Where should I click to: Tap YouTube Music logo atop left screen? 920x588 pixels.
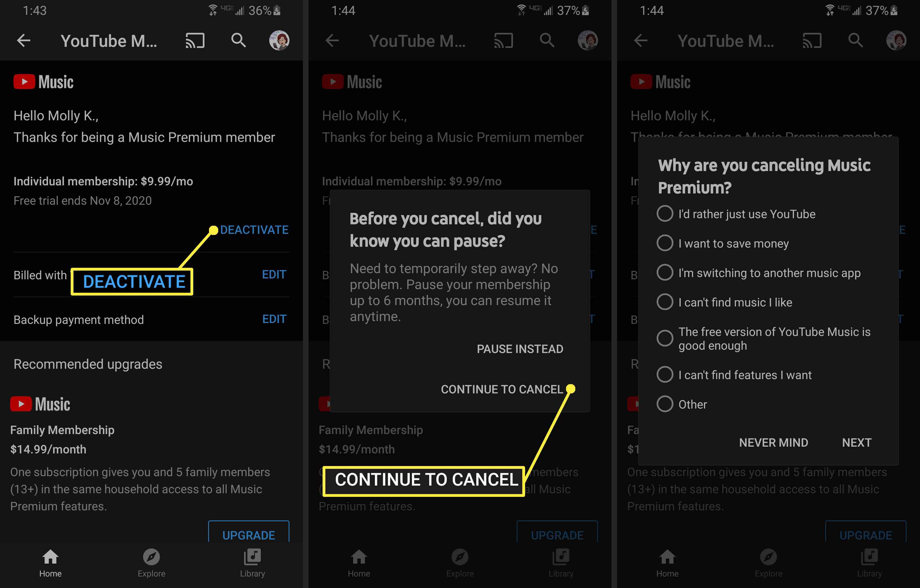click(43, 82)
